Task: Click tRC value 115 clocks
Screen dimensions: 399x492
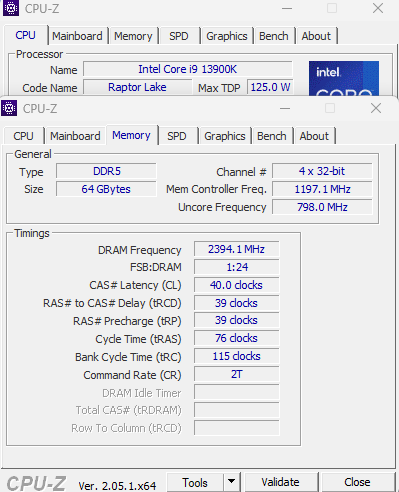Action: (237, 356)
